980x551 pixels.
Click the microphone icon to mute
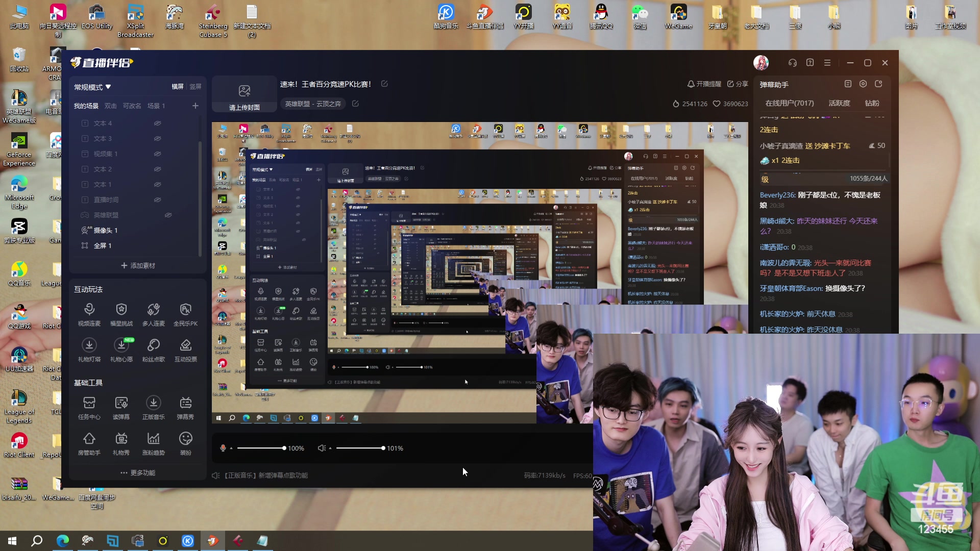tap(223, 448)
